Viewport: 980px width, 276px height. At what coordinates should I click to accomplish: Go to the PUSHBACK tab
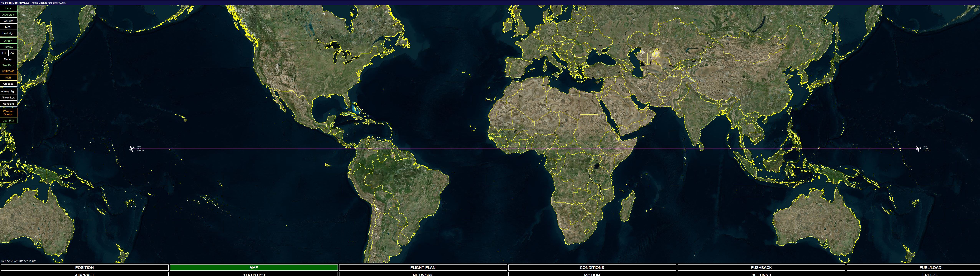click(x=761, y=268)
